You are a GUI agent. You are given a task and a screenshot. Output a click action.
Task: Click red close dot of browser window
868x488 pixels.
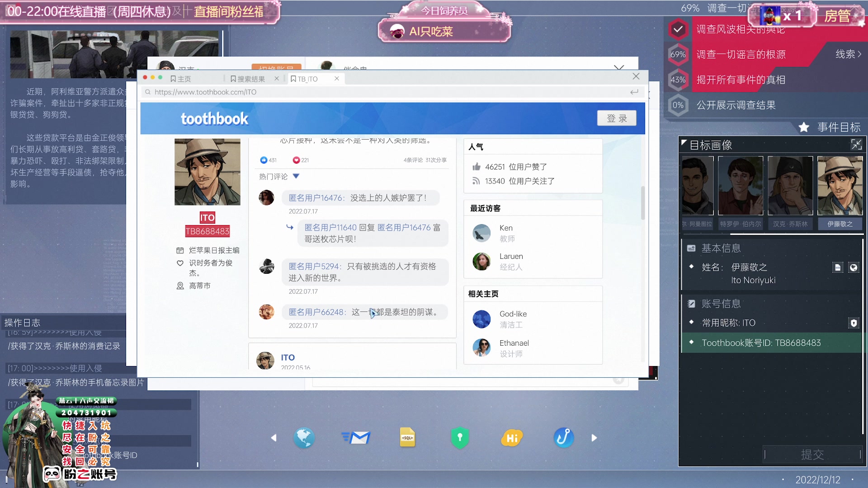(x=145, y=78)
